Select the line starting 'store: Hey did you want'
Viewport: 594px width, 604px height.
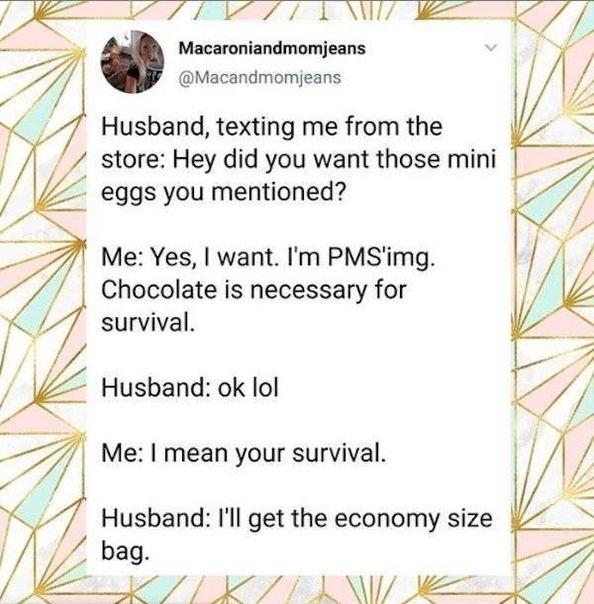(298, 160)
